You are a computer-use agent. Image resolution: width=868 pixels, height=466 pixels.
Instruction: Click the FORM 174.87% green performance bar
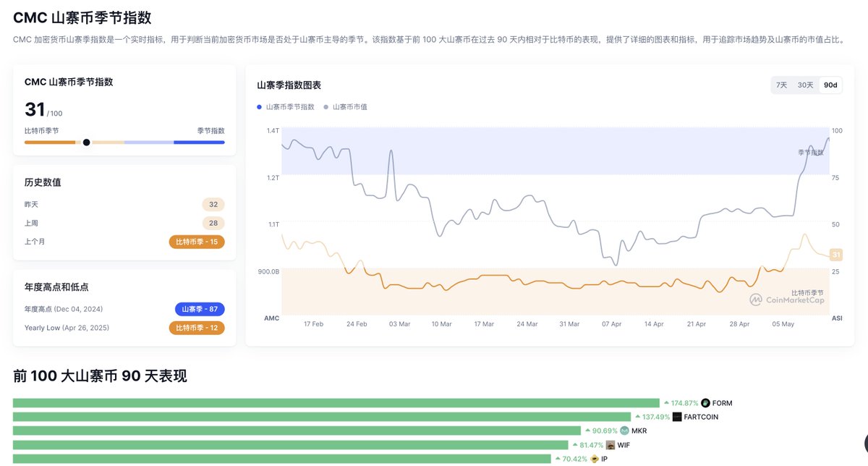click(336, 403)
